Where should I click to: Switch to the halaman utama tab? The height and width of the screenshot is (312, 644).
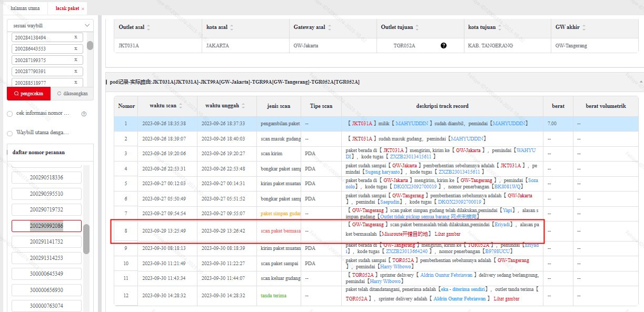point(25,8)
